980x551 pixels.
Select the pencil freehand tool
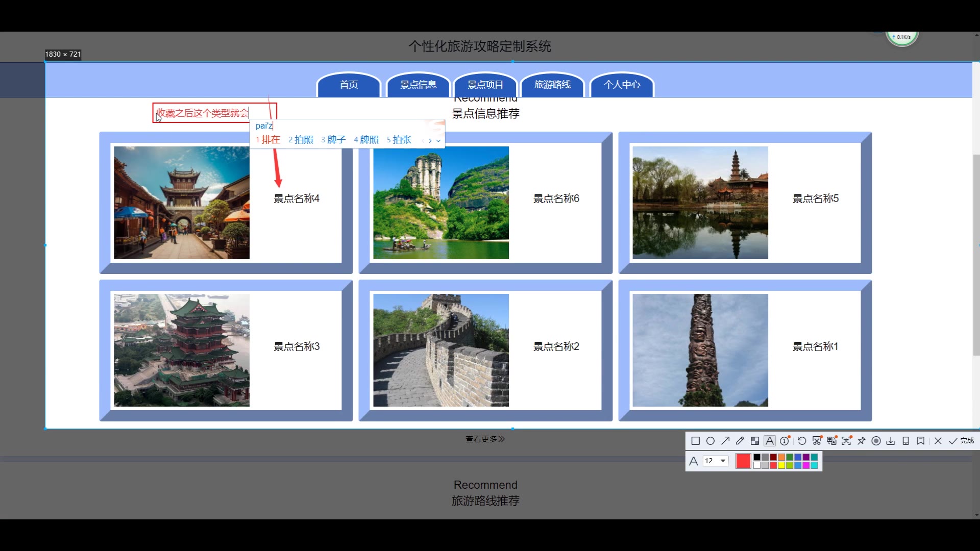(x=740, y=441)
